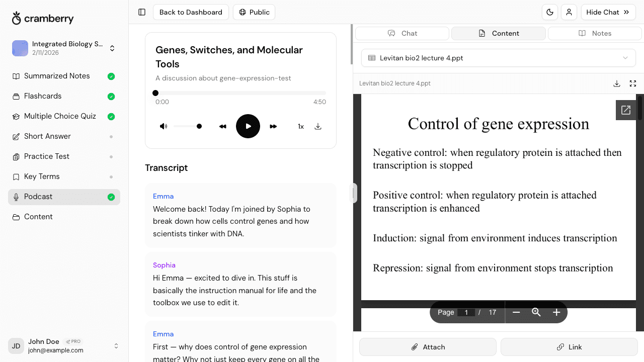Switch to the Notes tab
Viewport: 644px width, 362px height.
[595, 33]
